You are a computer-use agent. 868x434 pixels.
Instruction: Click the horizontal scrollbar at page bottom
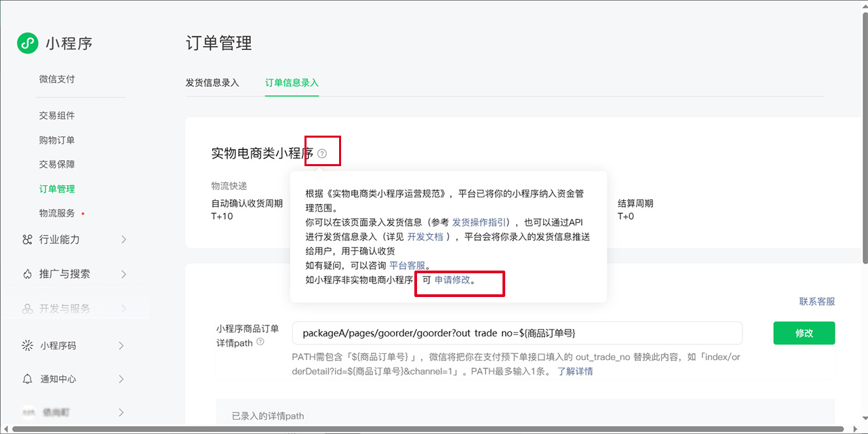tap(427, 429)
